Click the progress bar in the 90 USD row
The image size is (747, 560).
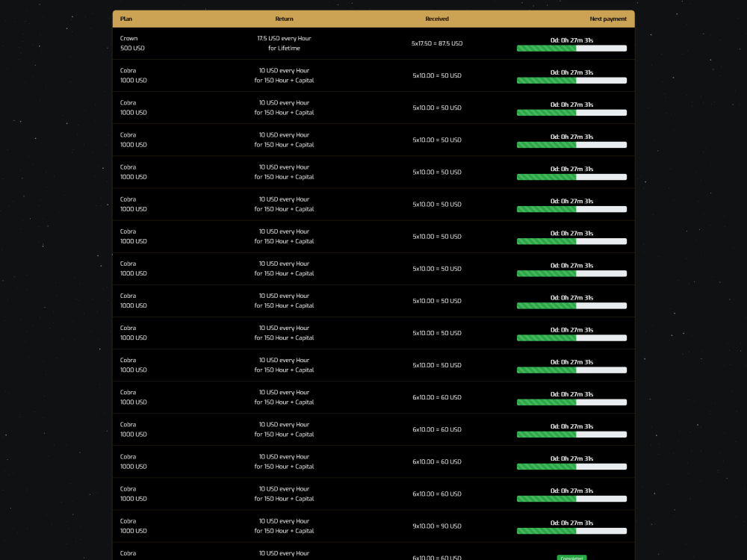pyautogui.click(x=571, y=532)
